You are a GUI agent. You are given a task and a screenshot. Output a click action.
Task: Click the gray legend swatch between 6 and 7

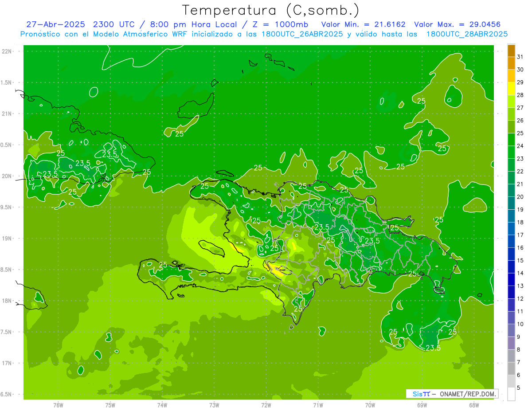pos(511,368)
